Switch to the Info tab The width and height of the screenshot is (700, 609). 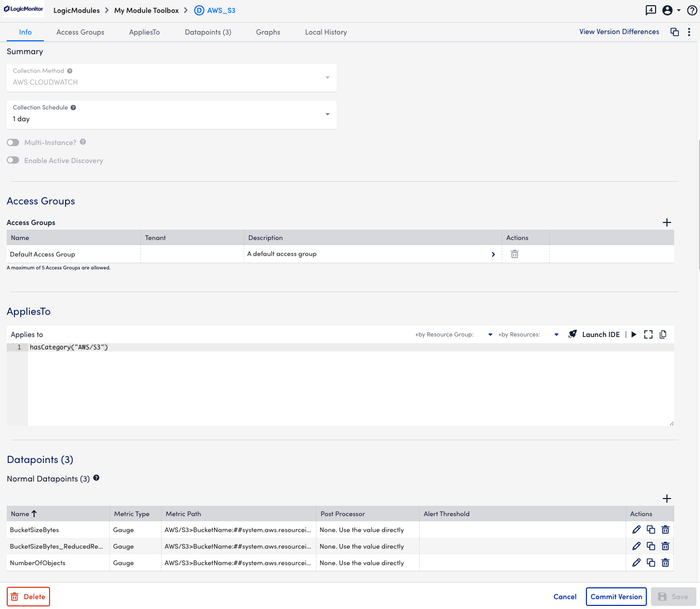pyautogui.click(x=25, y=32)
